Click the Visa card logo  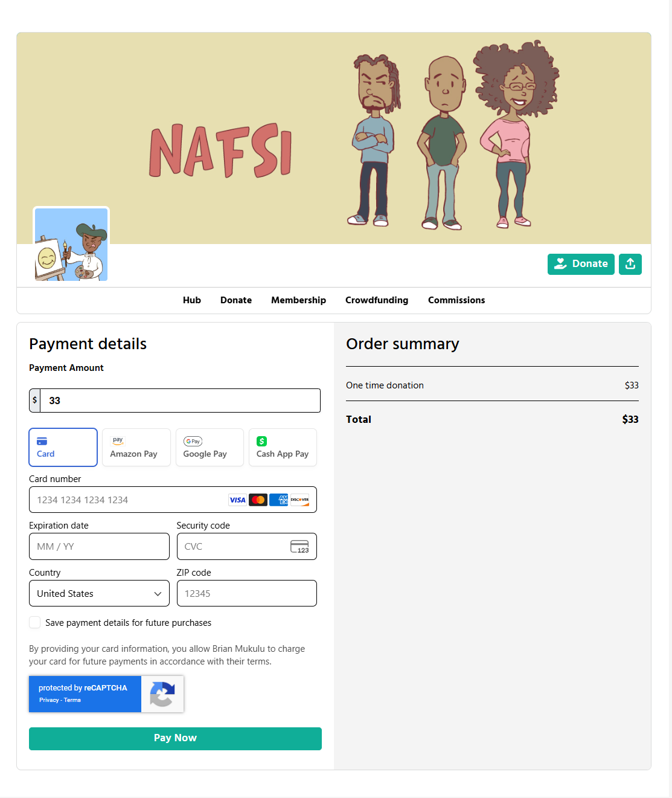click(x=237, y=500)
